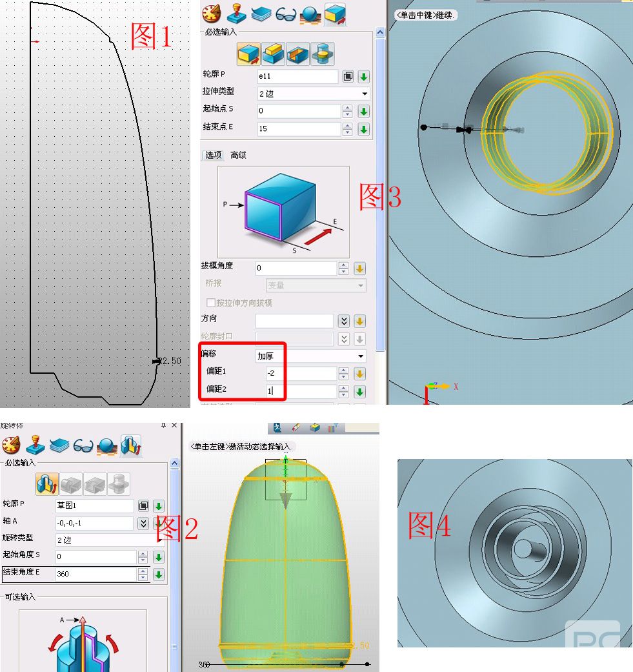Click the palette icon in the revolve panel
The width and height of the screenshot is (633, 672).
[11, 445]
